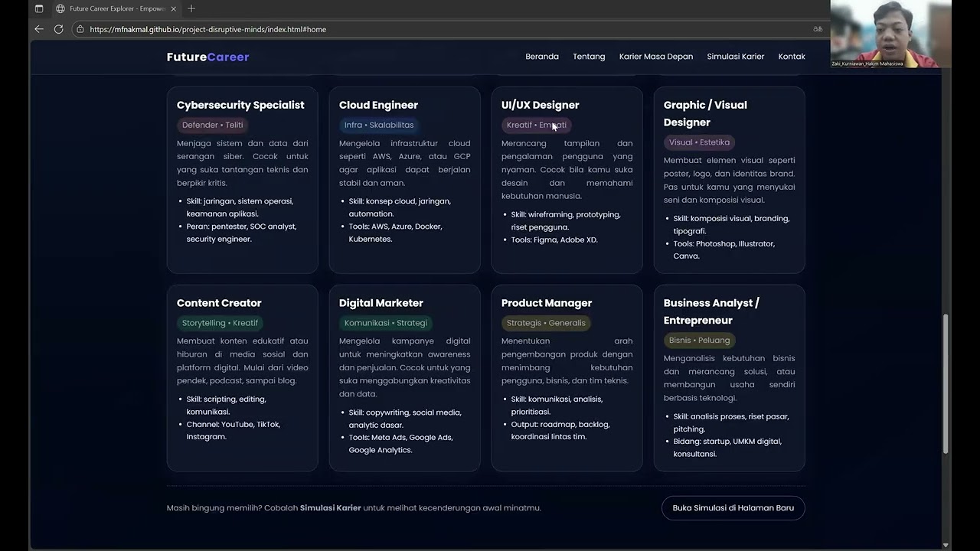Reload the page with the refresh icon

coord(58,29)
